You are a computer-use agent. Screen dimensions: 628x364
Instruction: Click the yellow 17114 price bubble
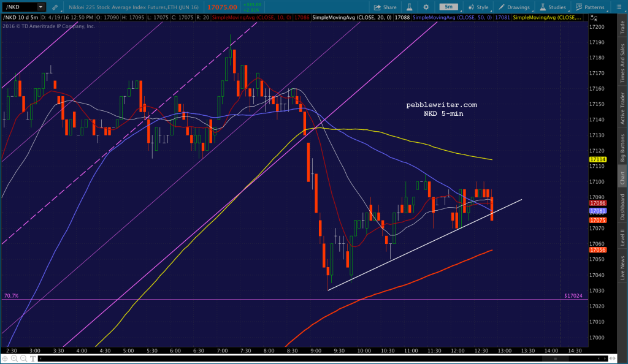coord(597,159)
